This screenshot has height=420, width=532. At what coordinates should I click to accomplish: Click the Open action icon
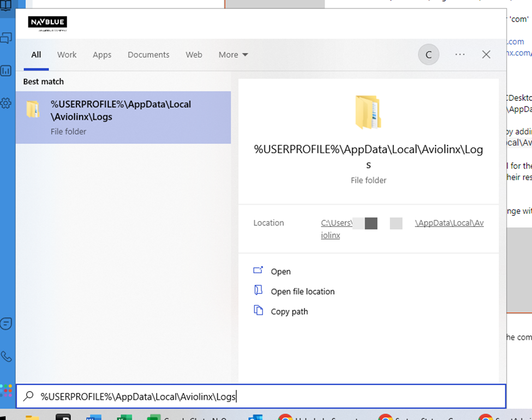[258, 271]
